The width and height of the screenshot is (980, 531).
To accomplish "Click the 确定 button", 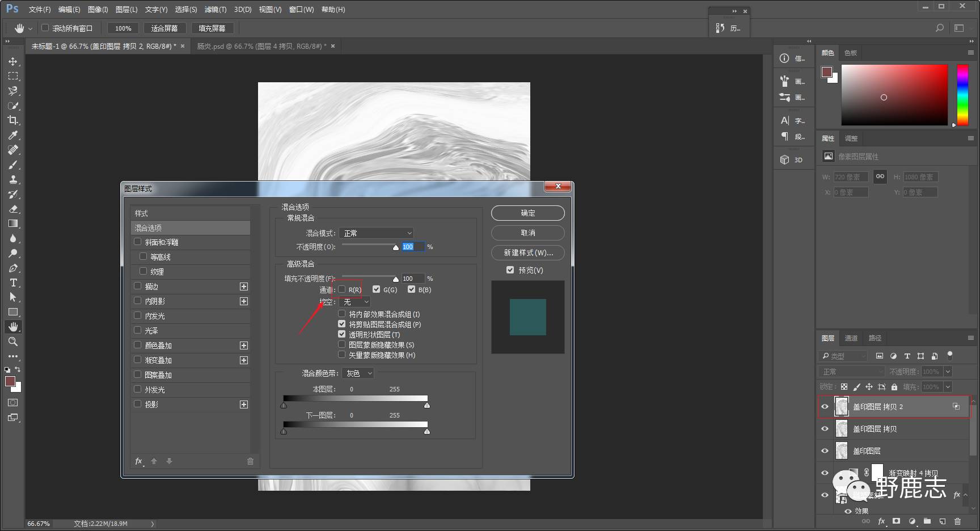I will click(527, 213).
